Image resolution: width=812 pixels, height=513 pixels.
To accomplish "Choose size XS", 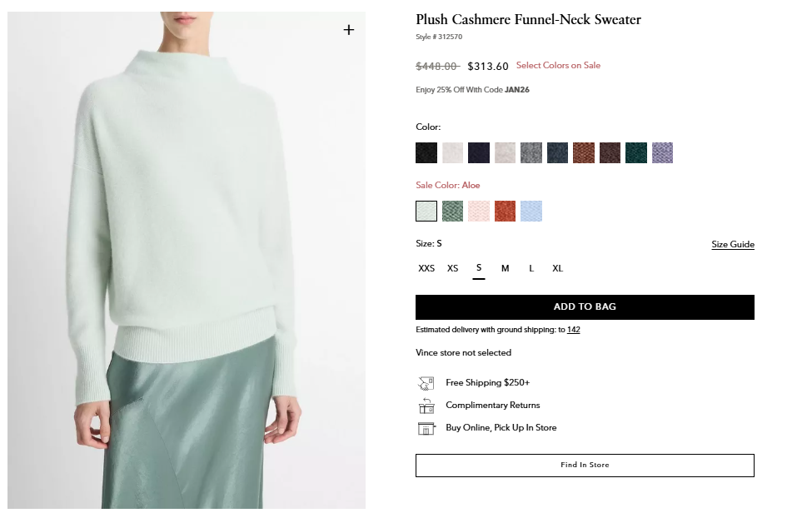I will (452, 268).
